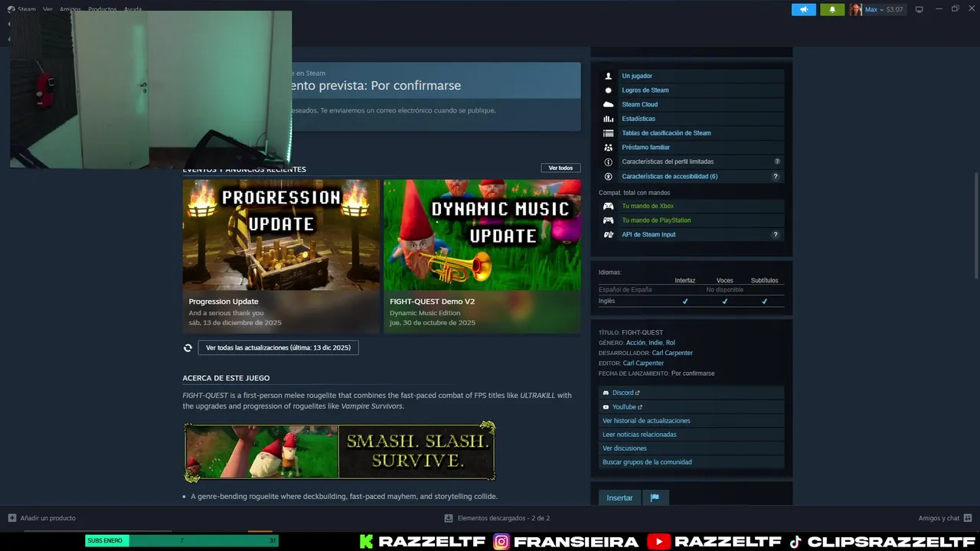Open the Dynamic Music Update event image
This screenshot has width=980, height=551.
coord(482,235)
